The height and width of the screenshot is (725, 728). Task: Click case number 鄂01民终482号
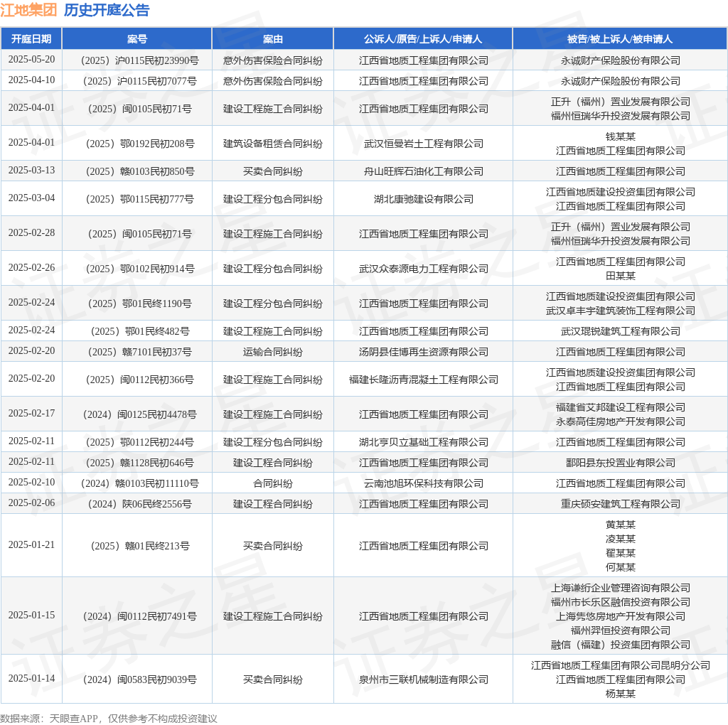coord(140,331)
